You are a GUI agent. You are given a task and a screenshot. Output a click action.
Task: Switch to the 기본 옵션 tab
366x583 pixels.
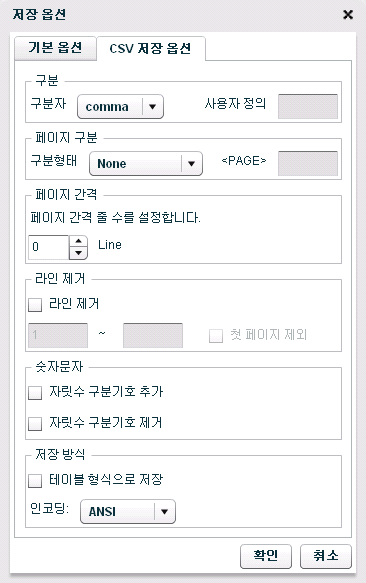click(55, 48)
